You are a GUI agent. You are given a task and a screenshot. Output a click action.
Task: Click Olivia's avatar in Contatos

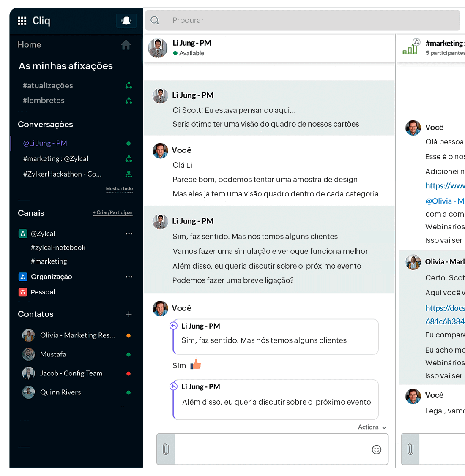click(29, 335)
